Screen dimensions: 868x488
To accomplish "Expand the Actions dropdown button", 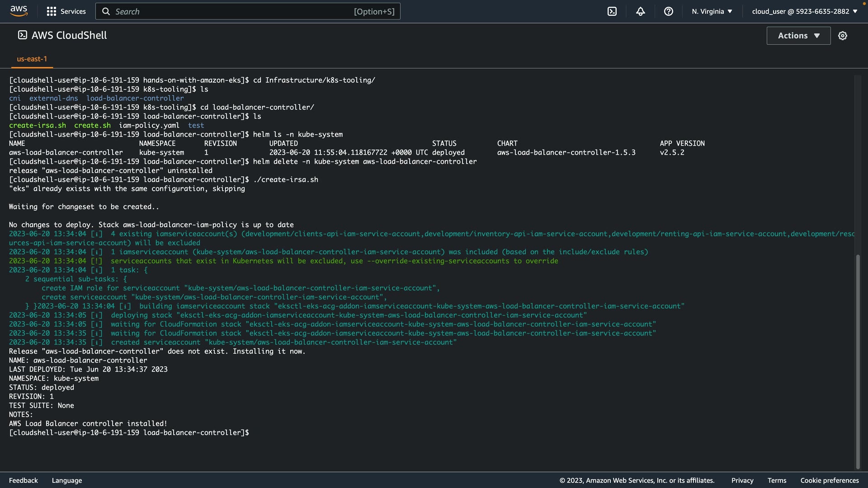I will 798,36.
